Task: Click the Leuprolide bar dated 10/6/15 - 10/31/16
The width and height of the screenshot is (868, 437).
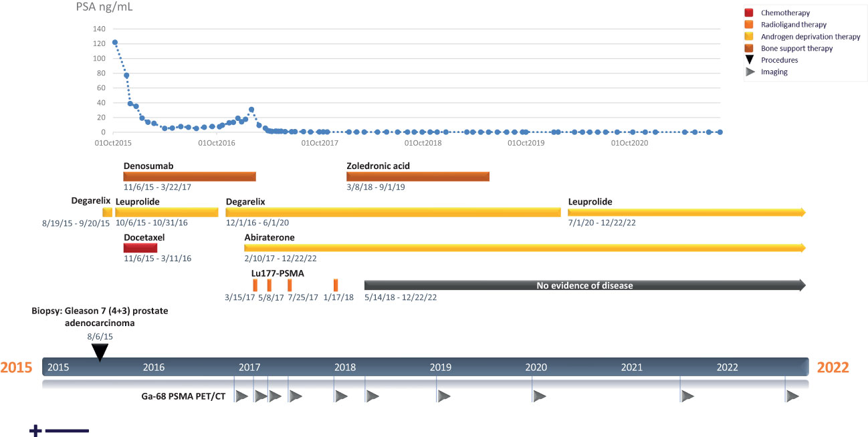Action: pyautogui.click(x=167, y=212)
